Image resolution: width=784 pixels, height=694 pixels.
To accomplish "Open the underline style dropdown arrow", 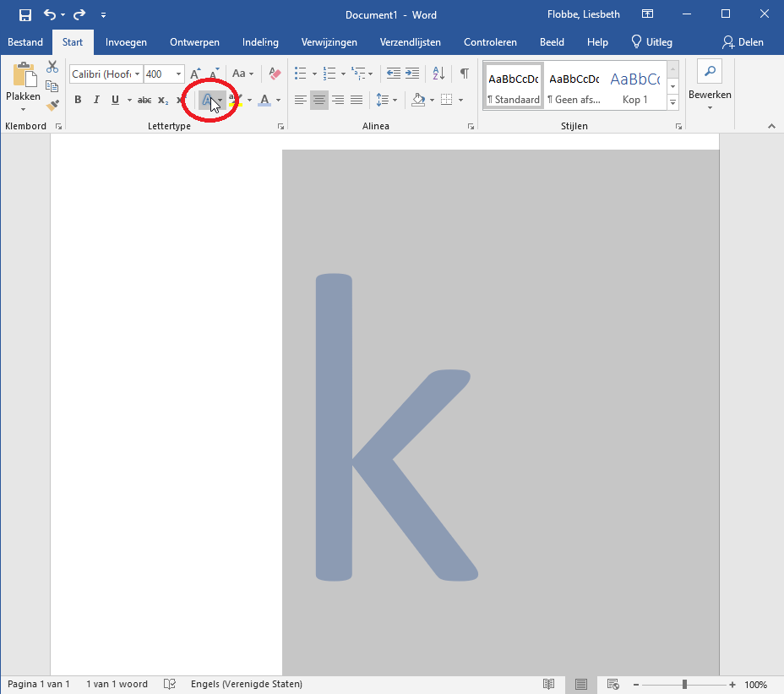I will pyautogui.click(x=129, y=100).
